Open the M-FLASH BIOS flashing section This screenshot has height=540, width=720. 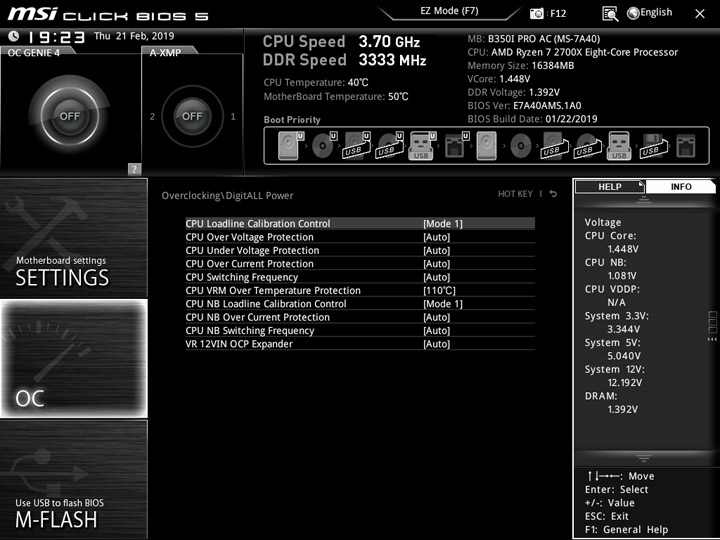tap(73, 479)
